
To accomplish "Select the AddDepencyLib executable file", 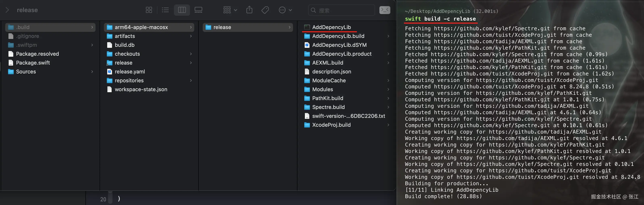I will tap(331, 27).
